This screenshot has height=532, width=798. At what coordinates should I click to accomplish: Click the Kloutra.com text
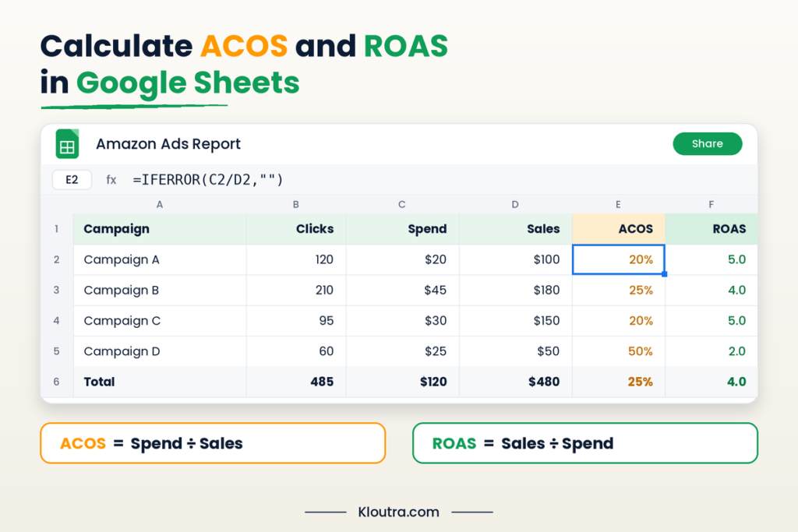pos(398,512)
